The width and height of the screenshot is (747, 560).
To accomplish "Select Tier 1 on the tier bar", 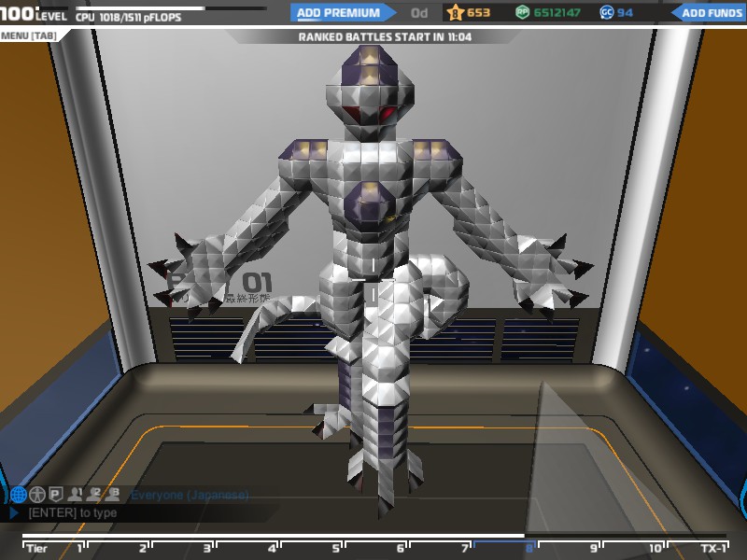I will point(55,548).
